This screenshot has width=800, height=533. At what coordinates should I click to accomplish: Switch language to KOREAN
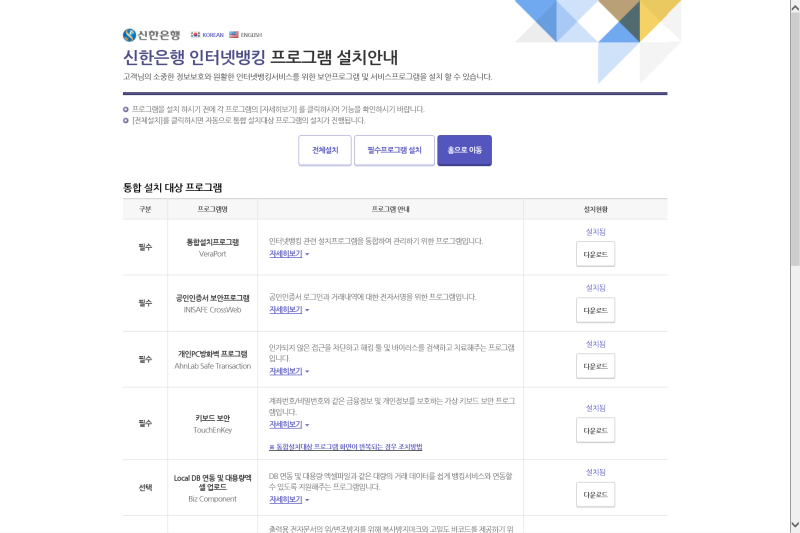[x=213, y=35]
